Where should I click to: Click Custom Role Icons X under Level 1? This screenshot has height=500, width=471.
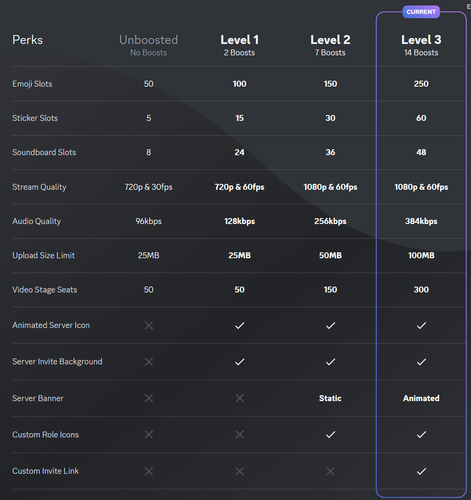pos(240,435)
